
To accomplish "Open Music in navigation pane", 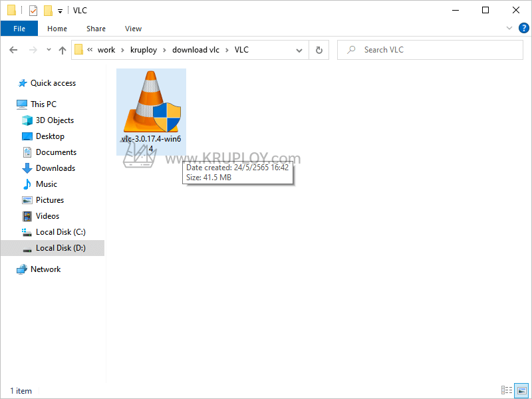I will [46, 184].
